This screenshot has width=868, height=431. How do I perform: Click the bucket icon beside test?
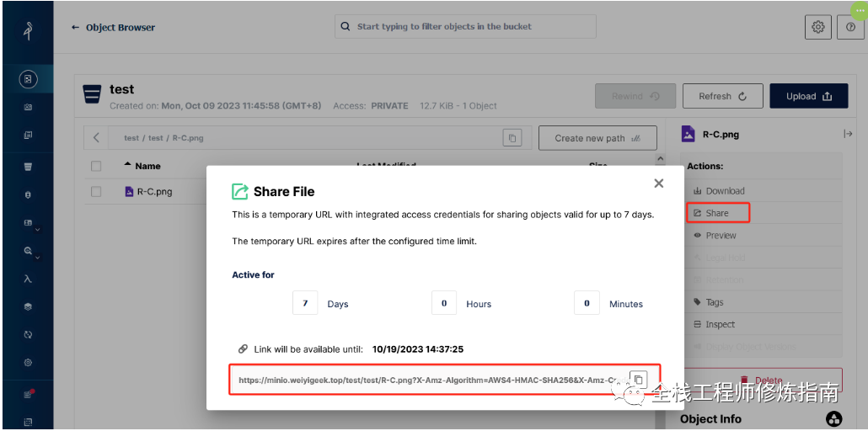[x=92, y=94]
